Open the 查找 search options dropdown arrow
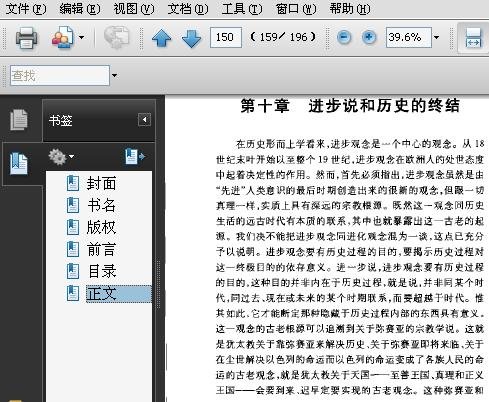This screenshot has height=402, width=489. [x=114, y=75]
